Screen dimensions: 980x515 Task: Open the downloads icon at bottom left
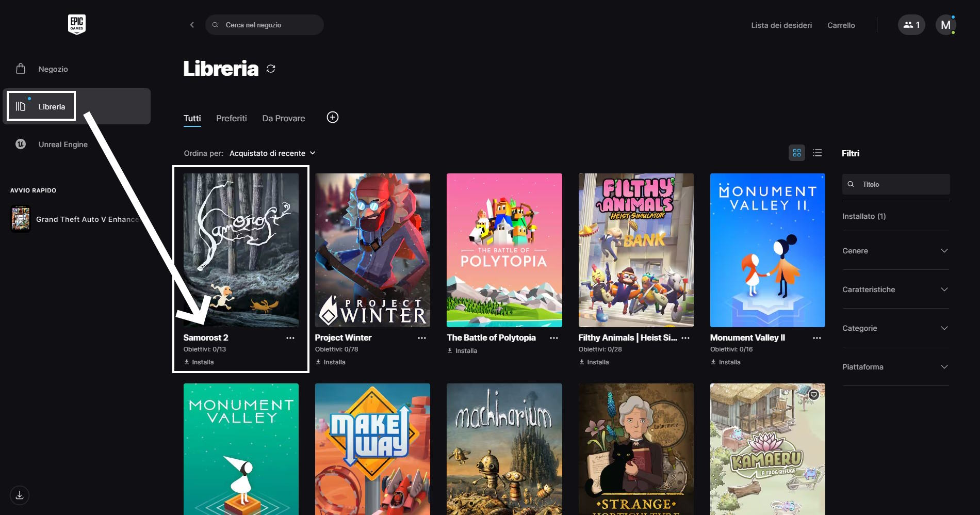[x=20, y=495]
